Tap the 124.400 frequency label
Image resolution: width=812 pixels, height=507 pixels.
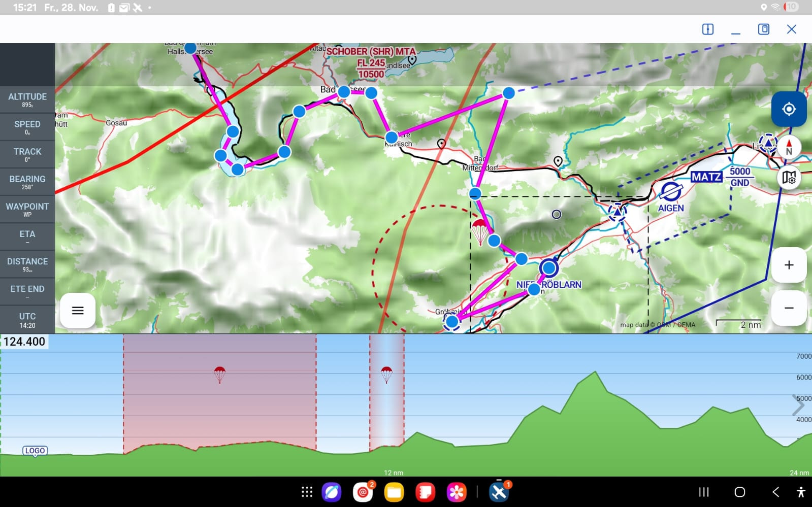click(24, 342)
